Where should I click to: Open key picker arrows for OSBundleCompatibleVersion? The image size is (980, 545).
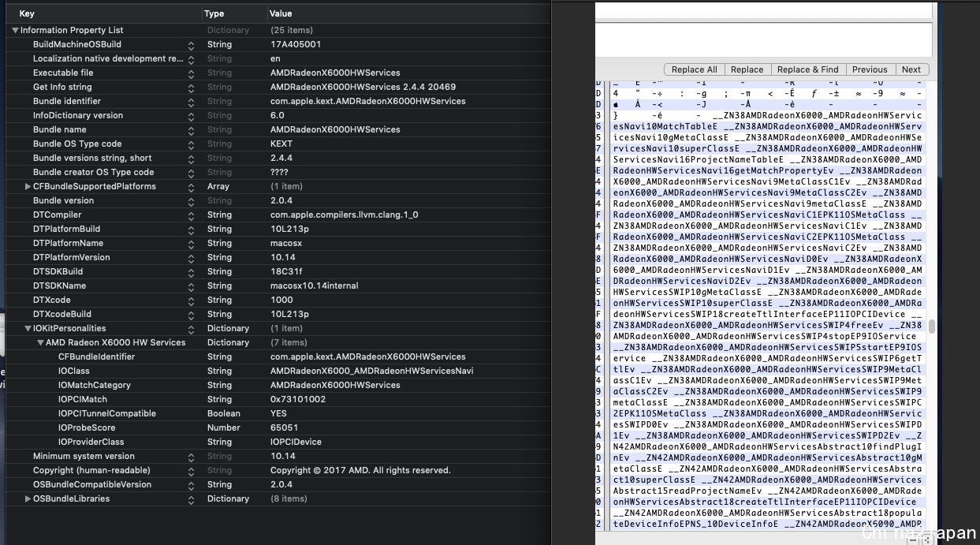[x=191, y=485]
